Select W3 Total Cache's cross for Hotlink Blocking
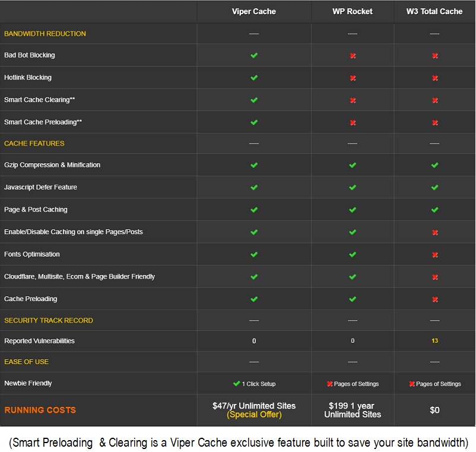Screen dimensions: 476x452 pos(435,78)
